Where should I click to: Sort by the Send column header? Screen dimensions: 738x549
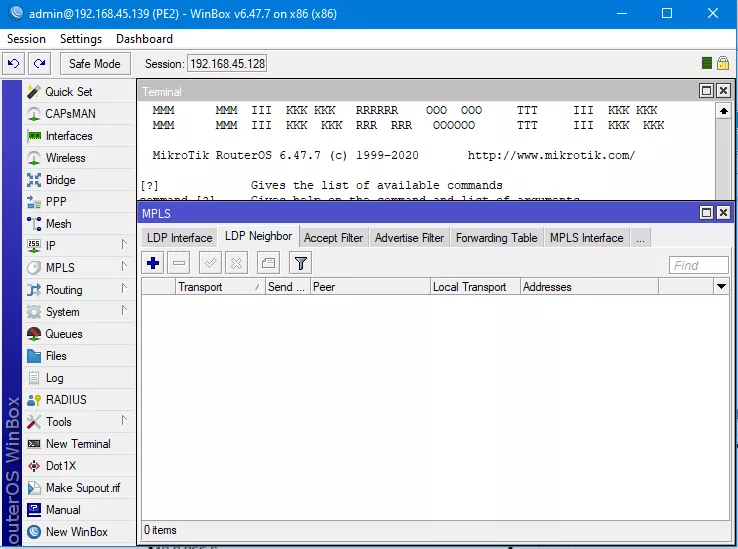[x=288, y=287]
